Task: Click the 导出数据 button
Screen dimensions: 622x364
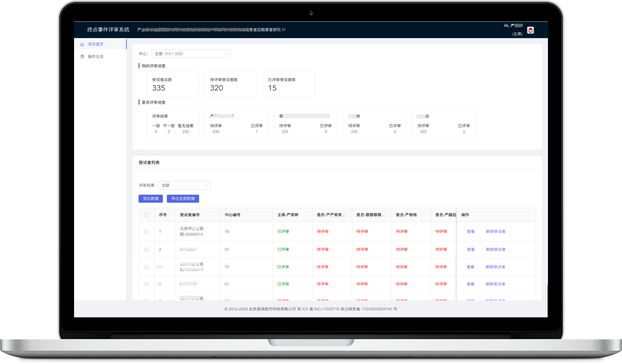Action: (x=151, y=198)
